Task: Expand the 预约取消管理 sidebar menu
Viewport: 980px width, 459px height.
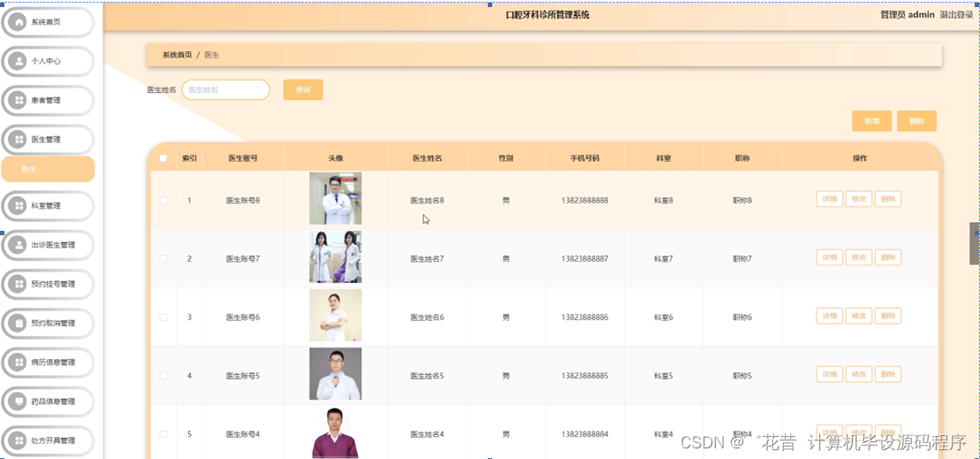Action: point(48,324)
